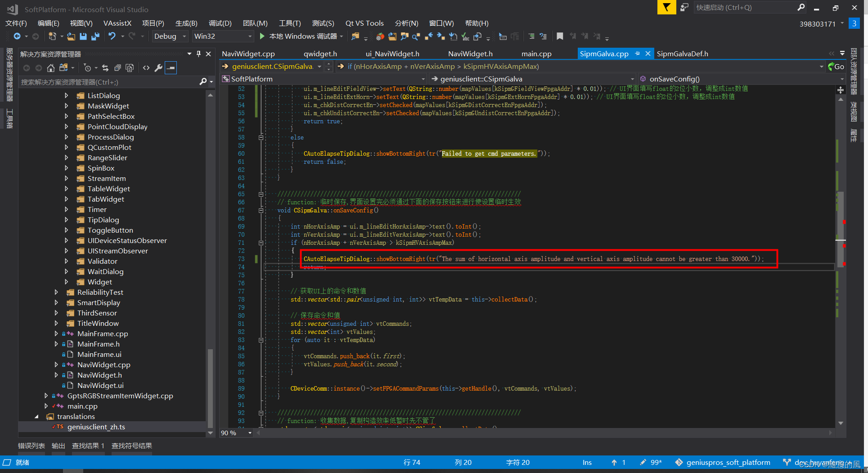
Task: Collapse all in Solution Explorer
Action: pyautogui.click(x=117, y=68)
